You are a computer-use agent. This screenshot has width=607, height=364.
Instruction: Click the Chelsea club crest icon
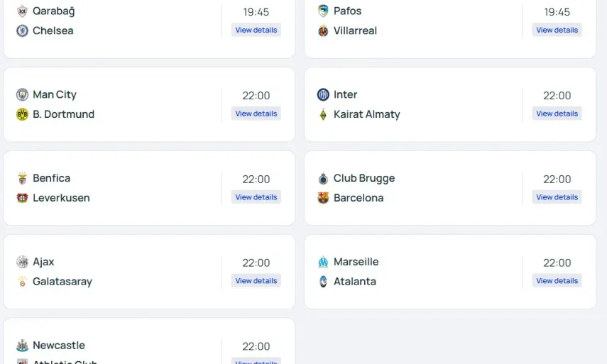22,31
